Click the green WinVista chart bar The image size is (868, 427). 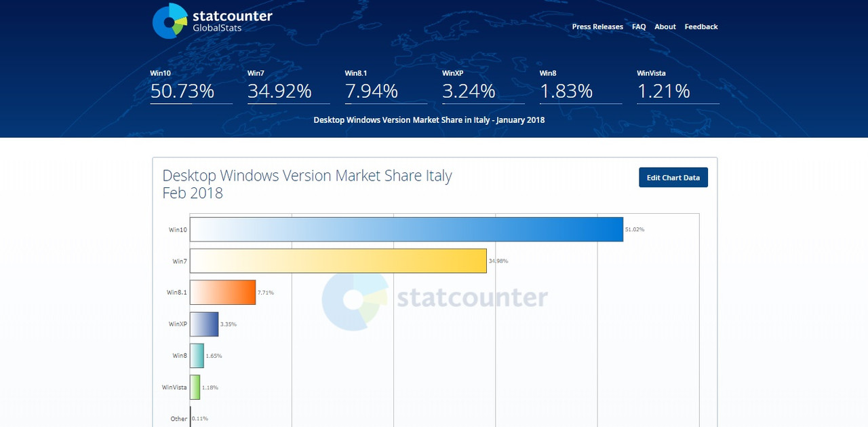pos(195,387)
